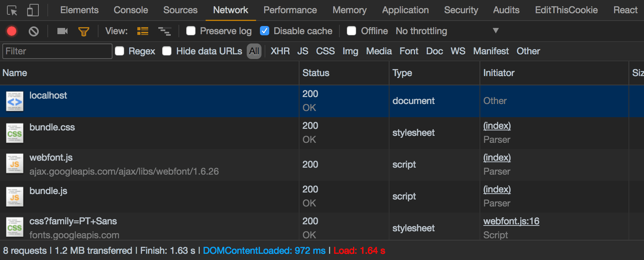Open the React tab
This screenshot has height=260, width=644.
(x=625, y=10)
